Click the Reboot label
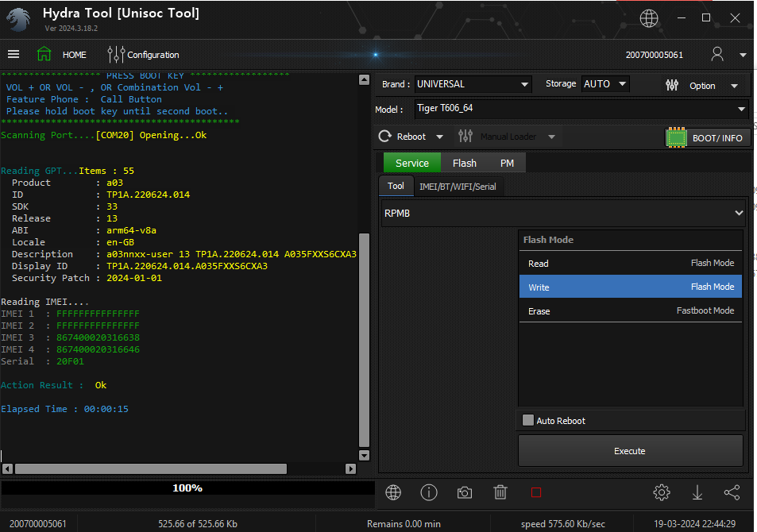The height and width of the screenshot is (532, 757). [411, 137]
